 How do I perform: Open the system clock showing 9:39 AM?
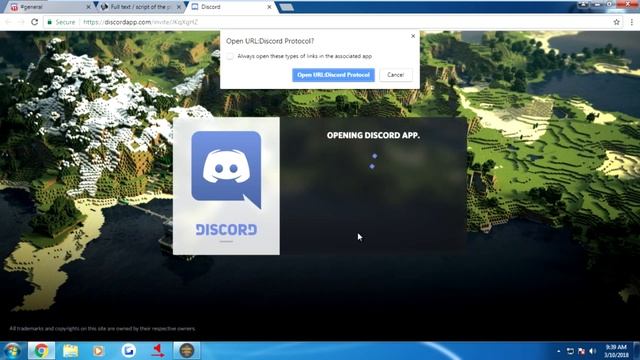pos(616,351)
